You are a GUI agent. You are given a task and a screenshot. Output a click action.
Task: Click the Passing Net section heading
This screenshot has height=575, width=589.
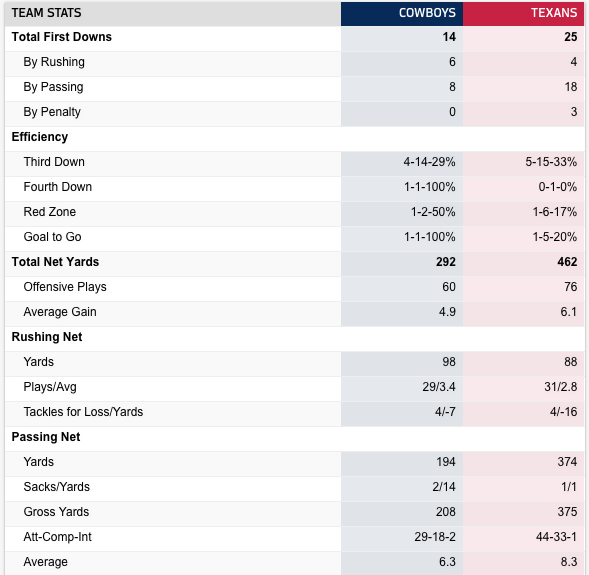coord(46,437)
